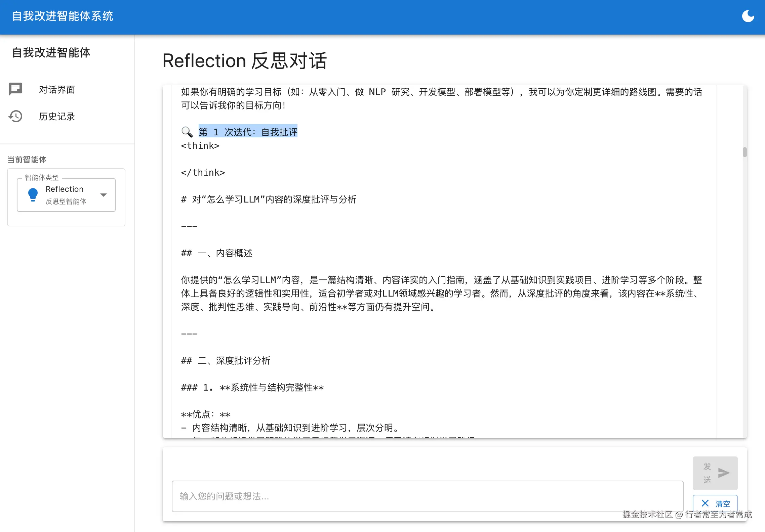Image resolution: width=765 pixels, height=532 pixels.
Task: Click the chat panel scrollbar thumb
Action: pyautogui.click(x=745, y=152)
